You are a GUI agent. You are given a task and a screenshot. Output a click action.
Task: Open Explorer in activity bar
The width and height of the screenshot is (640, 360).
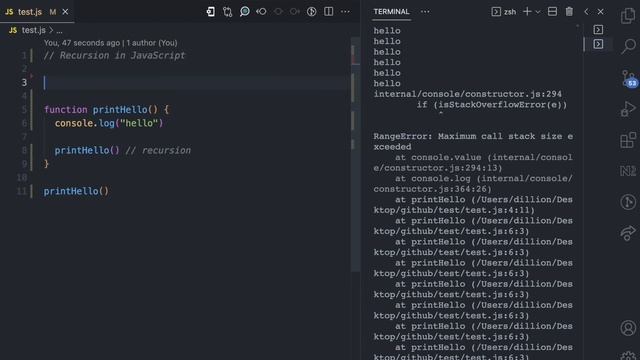tap(628, 16)
